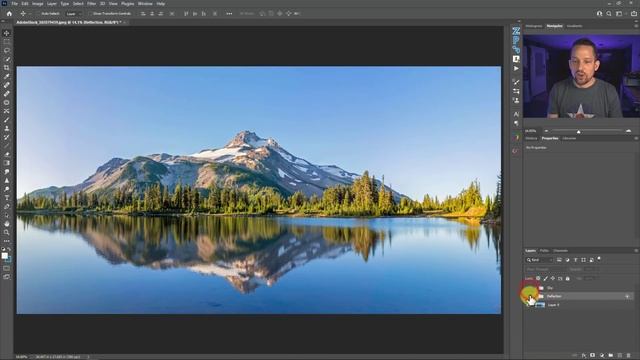Click Navigator zoom percentage field
The height and width of the screenshot is (360, 640).
(531, 131)
